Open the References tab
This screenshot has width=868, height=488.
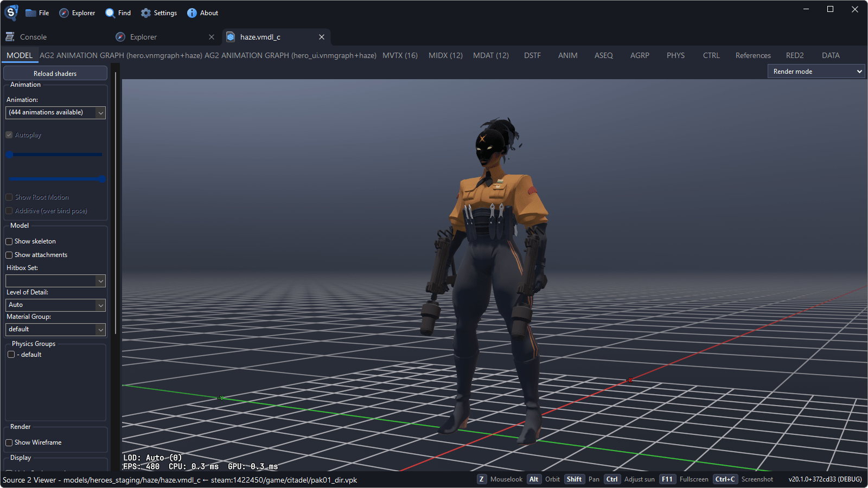click(753, 55)
